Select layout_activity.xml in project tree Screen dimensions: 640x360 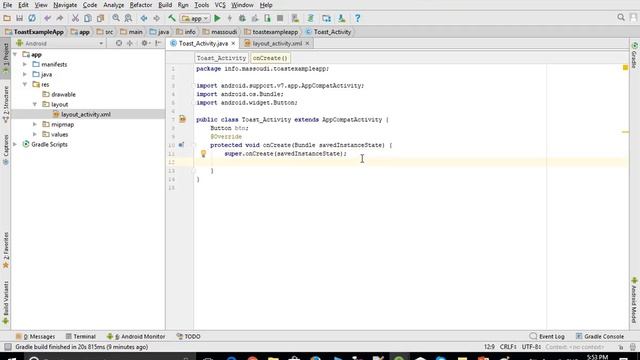86,115
